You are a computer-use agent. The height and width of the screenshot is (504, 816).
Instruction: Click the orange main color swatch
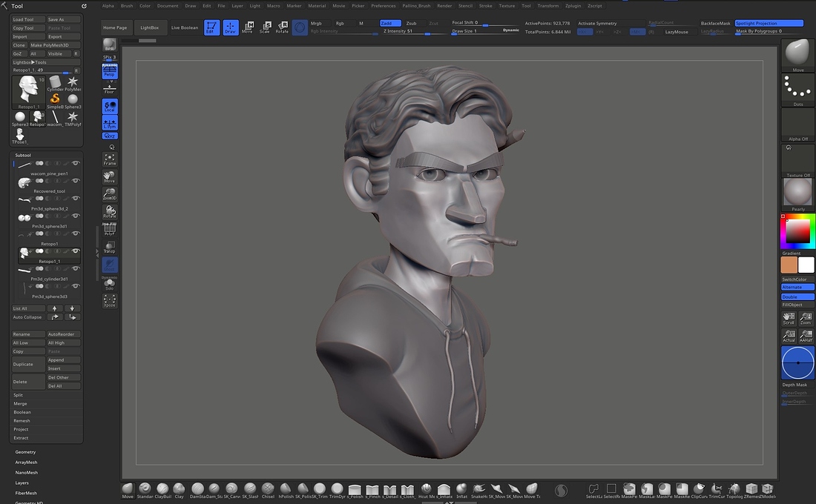click(789, 265)
